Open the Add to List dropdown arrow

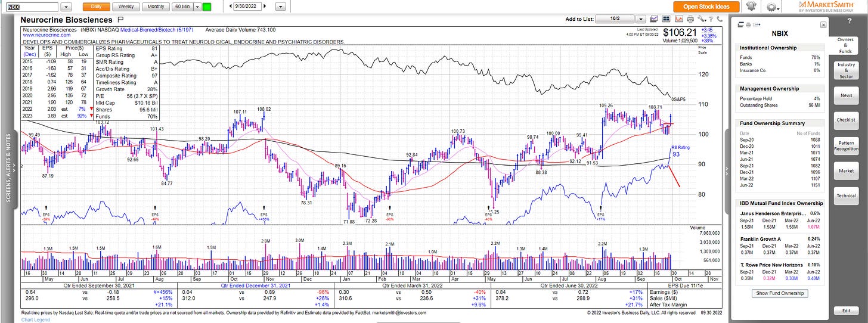[x=641, y=19]
